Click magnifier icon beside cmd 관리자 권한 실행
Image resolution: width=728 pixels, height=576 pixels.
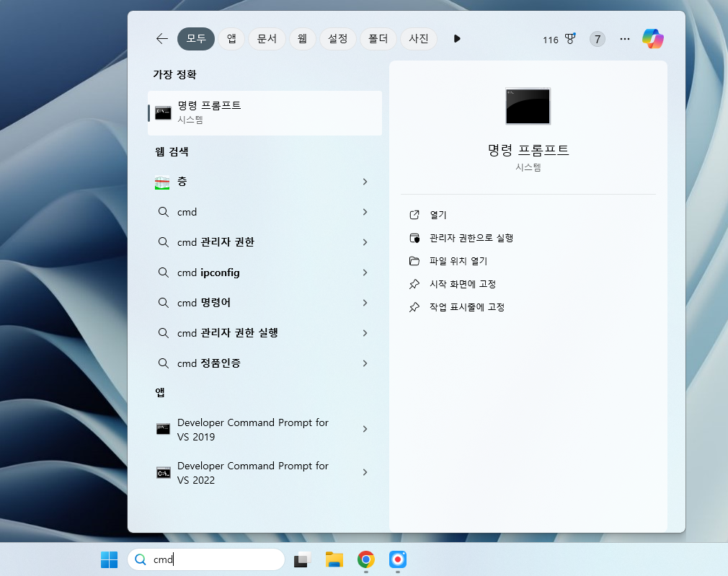pos(164,332)
